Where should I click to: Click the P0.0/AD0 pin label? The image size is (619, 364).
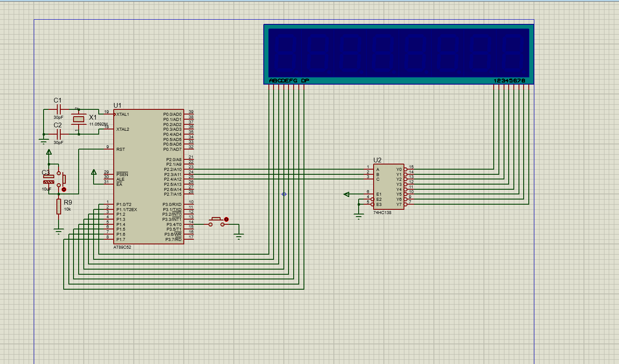coord(172,114)
